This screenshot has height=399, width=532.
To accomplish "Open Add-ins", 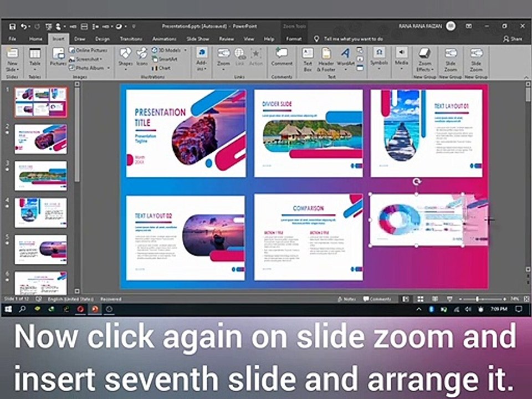I will tap(201, 59).
